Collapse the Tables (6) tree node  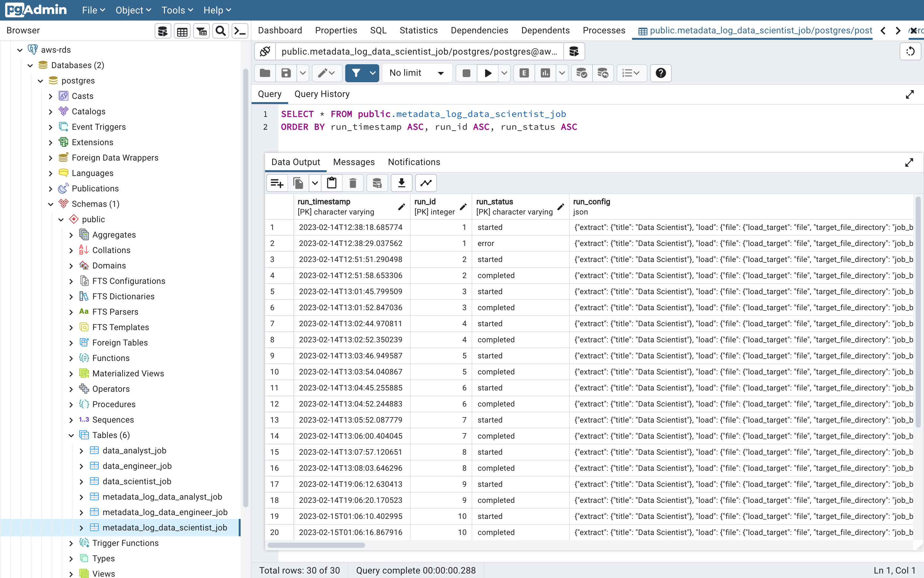72,435
